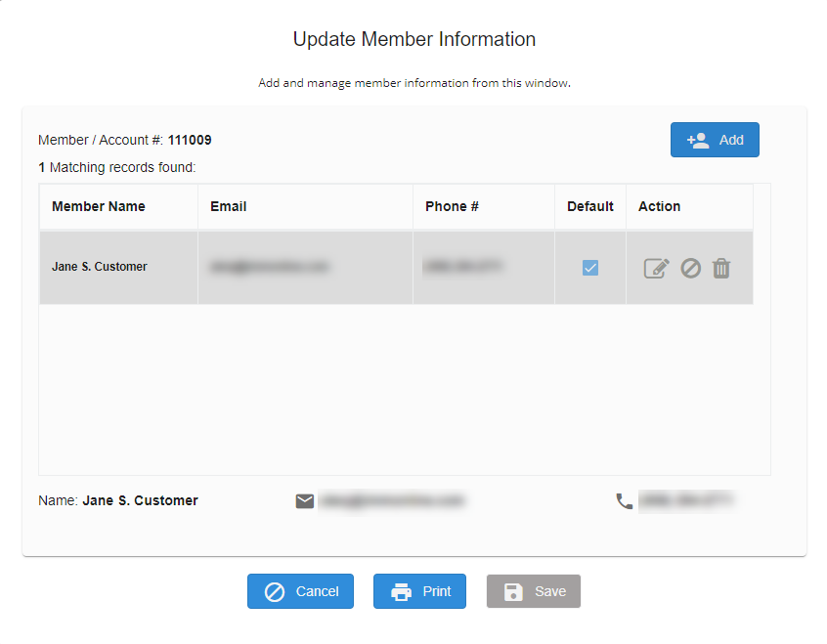
Task: Click the Member Name column header
Action: pyautogui.click(x=118, y=206)
